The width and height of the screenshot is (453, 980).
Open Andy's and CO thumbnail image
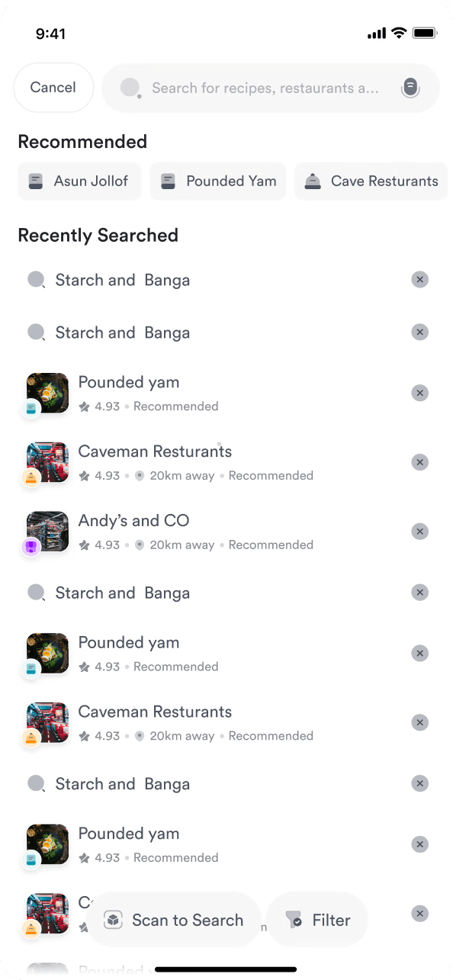[47, 532]
